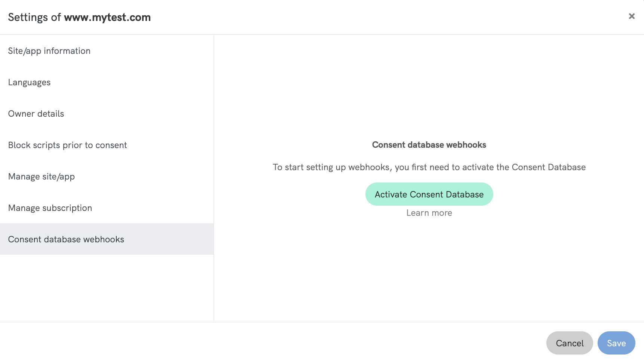
Task: Switch to the Languages settings tab
Action: (29, 82)
